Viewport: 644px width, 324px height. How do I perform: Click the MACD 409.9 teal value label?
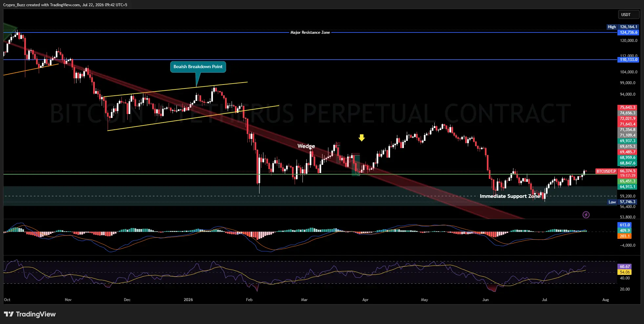(625, 231)
